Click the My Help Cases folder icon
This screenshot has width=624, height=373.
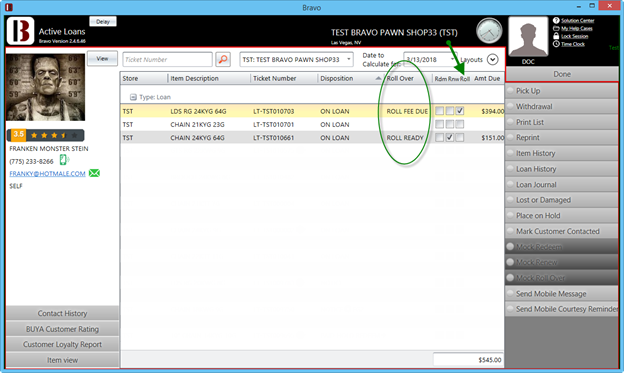556,28
